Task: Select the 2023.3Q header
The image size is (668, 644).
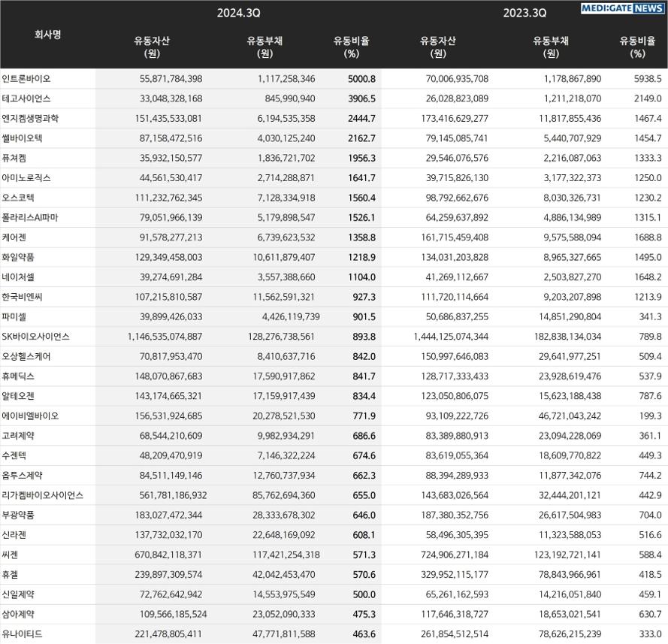Action: point(524,13)
